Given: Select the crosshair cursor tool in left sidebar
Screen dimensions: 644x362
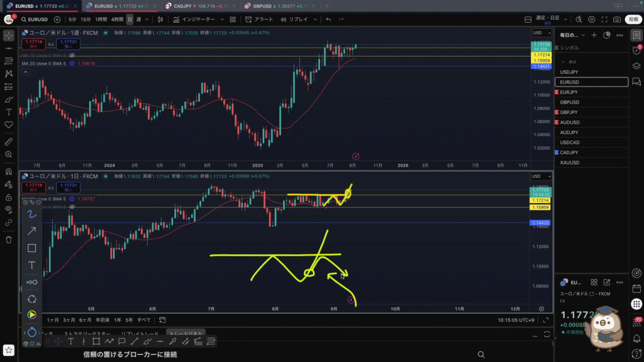Looking at the screenshot, I should [x=9, y=36].
